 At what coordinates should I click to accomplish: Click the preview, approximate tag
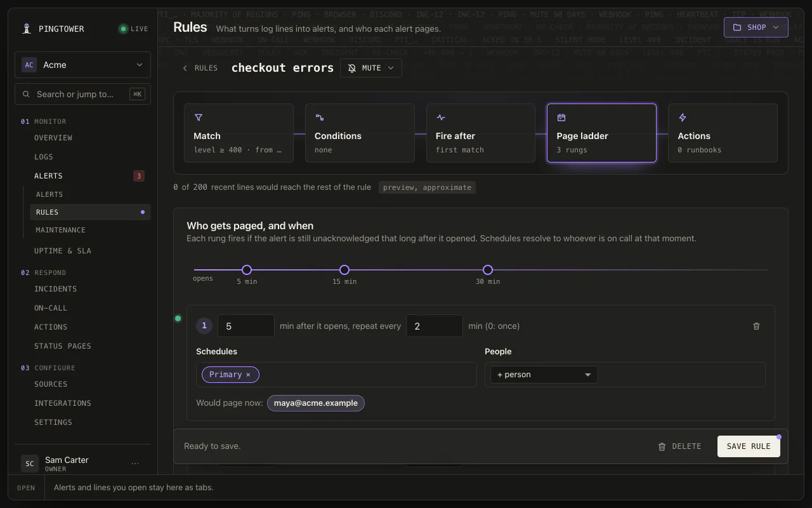[427, 187]
